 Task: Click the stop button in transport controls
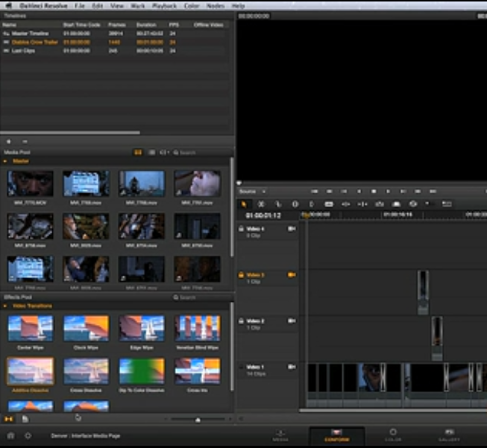[x=374, y=192]
